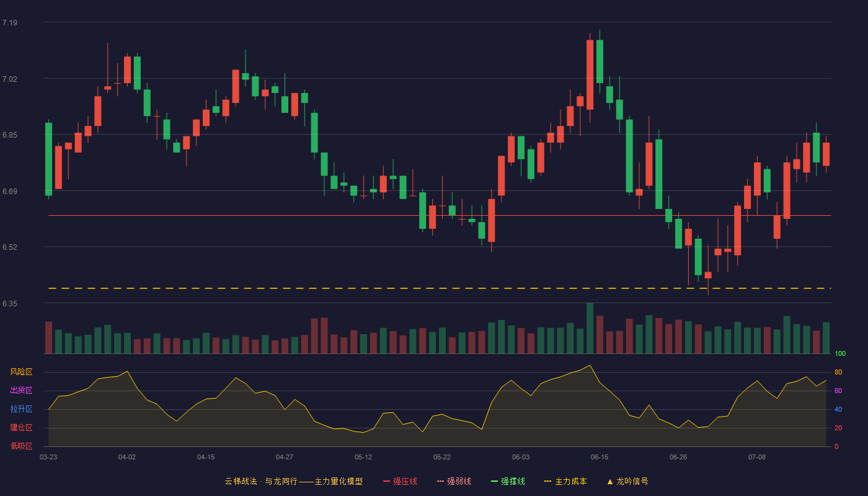Select the 风险区 zone label
Viewport: 868px width, 496px height.
[x=21, y=372]
